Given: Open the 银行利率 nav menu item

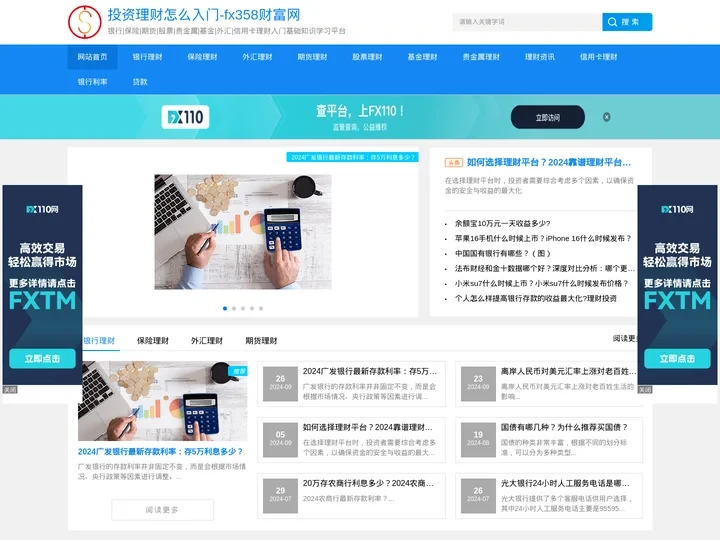Looking at the screenshot, I should [x=92, y=82].
